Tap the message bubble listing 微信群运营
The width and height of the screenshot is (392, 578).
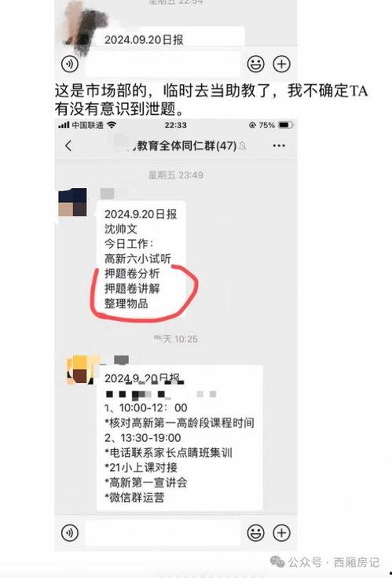[x=180, y=438]
